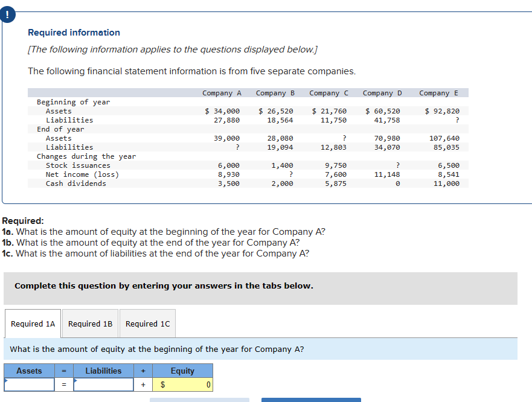Image resolution: width=532 pixels, height=402 pixels.
Task: Click the Beginning of year row label
Action: click(73, 102)
